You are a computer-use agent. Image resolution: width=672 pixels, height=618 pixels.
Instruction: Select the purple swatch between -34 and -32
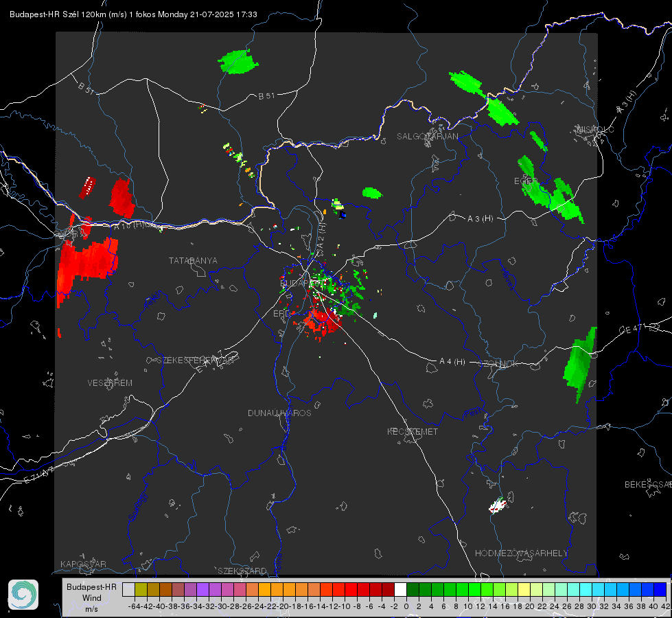tap(202, 589)
